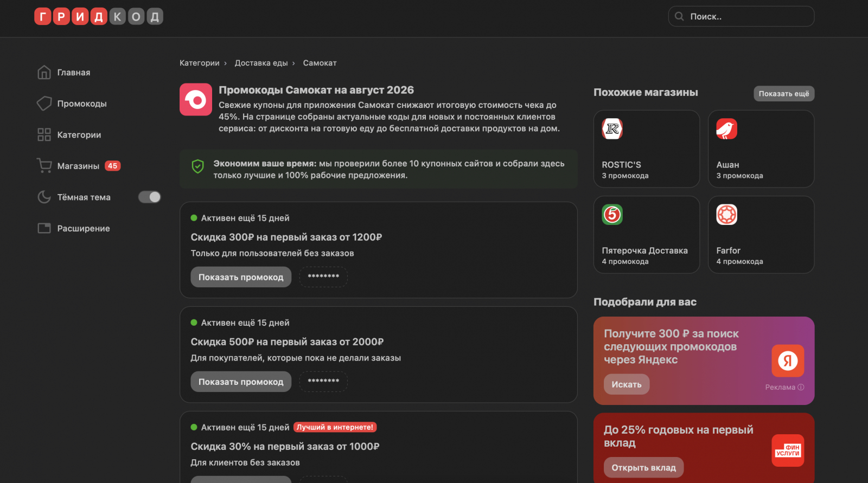The width and height of the screenshot is (868, 483).
Task: Click the Подобрали для вас heading
Action: coord(645,302)
